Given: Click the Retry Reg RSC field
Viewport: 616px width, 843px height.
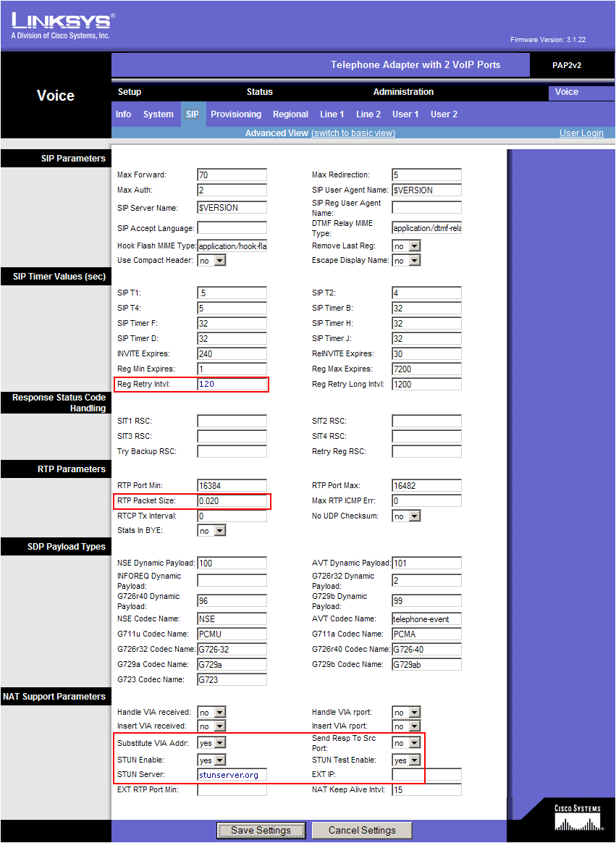Looking at the screenshot, I should (427, 451).
